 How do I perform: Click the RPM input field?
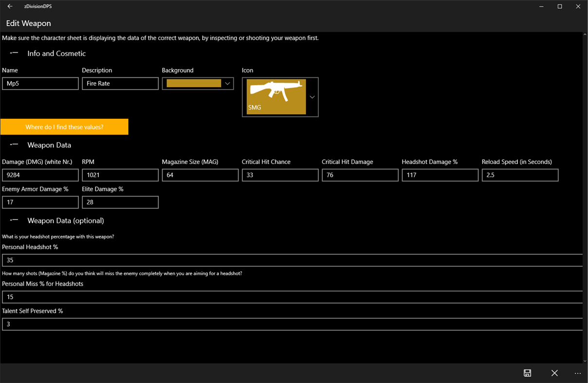pyautogui.click(x=120, y=175)
